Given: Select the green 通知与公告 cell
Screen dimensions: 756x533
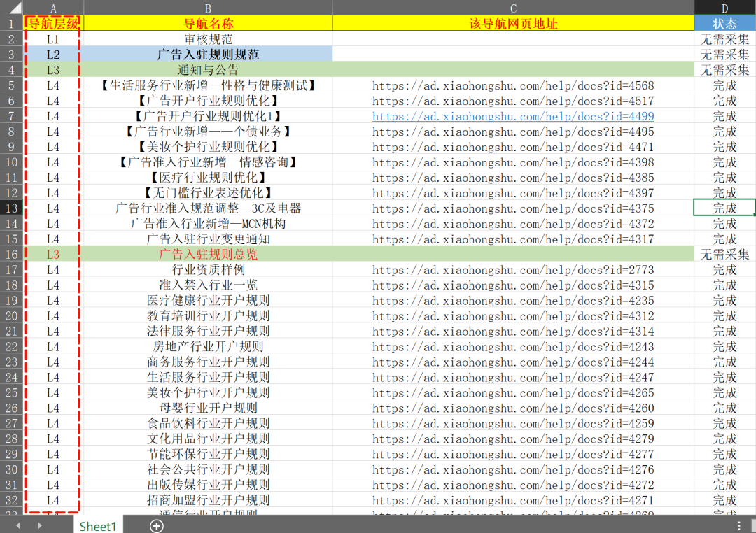Looking at the screenshot, I should coord(208,69).
